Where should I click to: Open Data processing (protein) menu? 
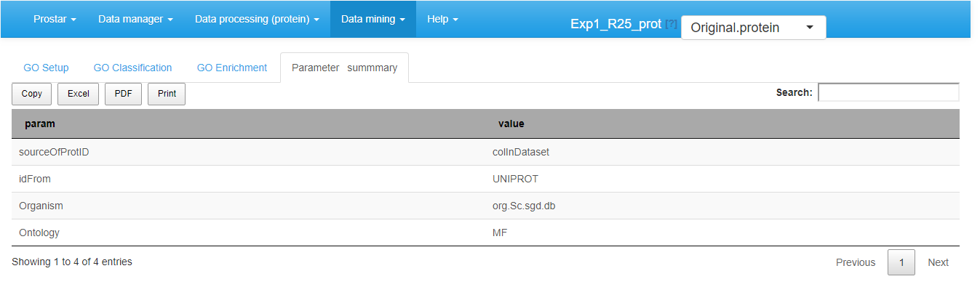pos(257,19)
